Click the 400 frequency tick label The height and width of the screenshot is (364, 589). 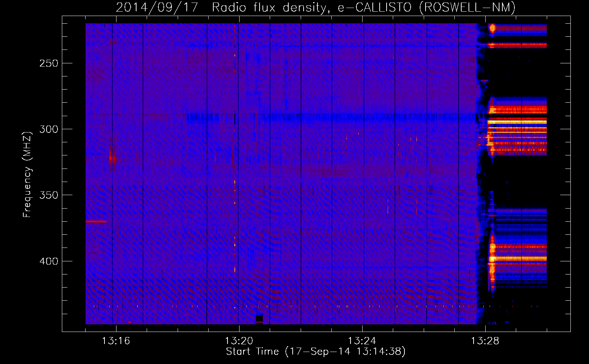49,261
